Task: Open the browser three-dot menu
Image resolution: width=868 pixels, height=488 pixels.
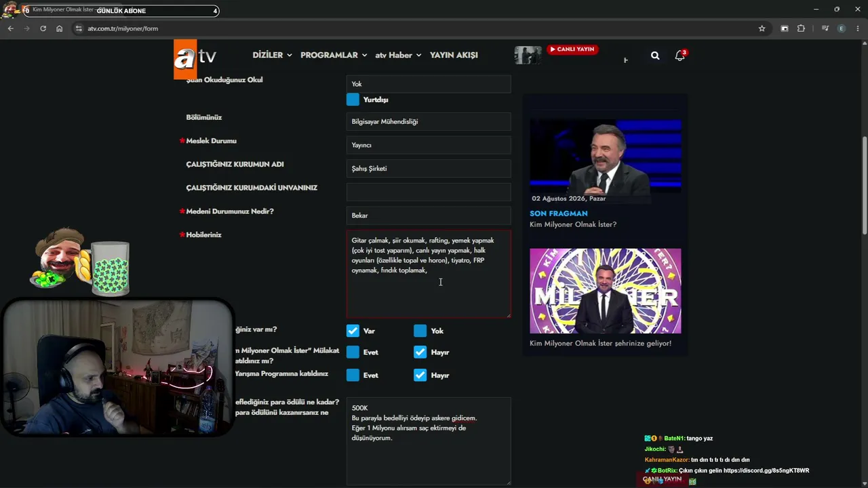Action: [x=858, y=28]
